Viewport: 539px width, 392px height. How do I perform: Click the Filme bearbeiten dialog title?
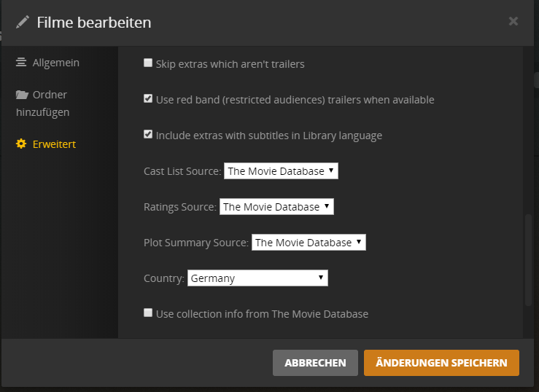coord(94,22)
